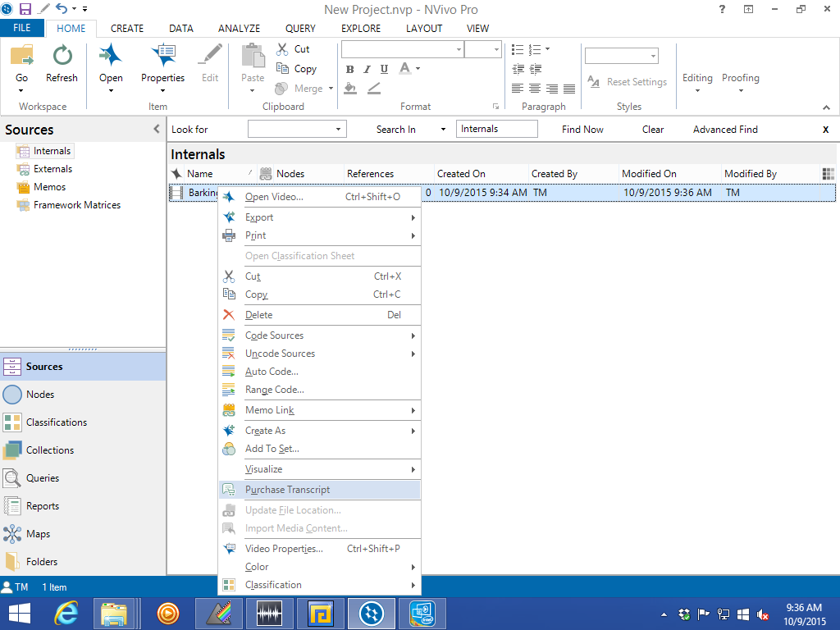The image size is (840, 630).
Task: Toggle Bold text formatting
Action: click(x=350, y=69)
